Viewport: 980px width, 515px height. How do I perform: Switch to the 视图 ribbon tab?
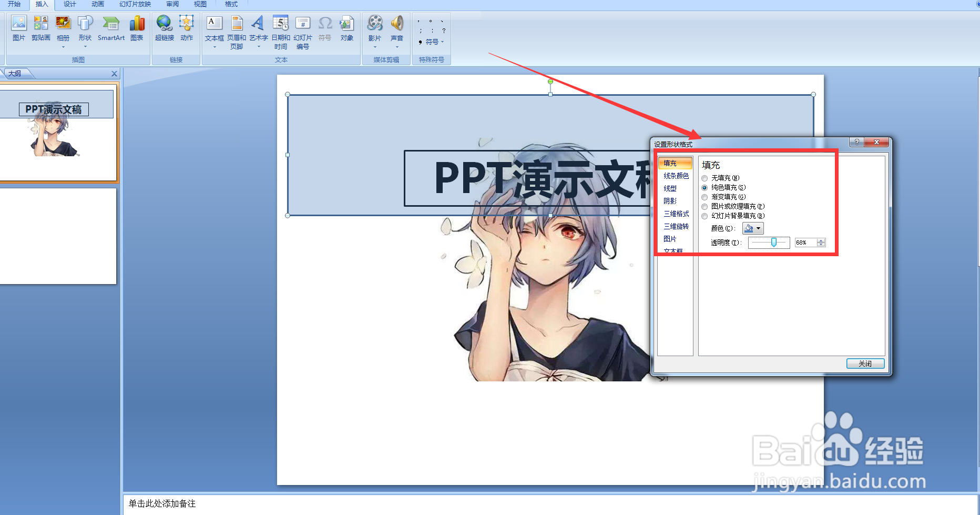[200, 4]
